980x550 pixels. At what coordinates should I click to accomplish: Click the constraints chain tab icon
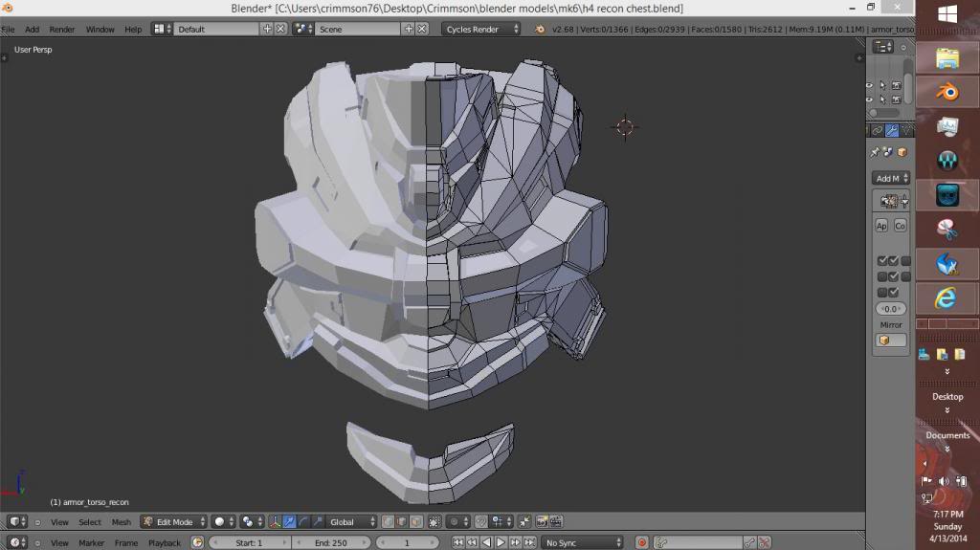pos(876,131)
